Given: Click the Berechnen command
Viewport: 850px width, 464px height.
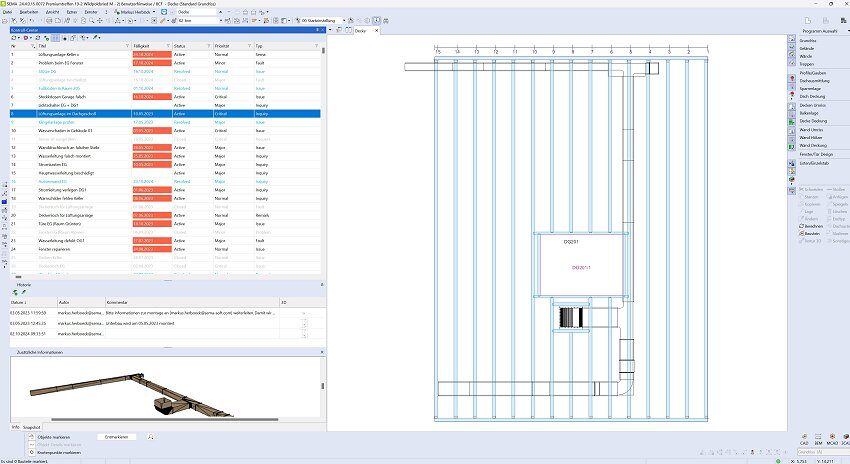Looking at the screenshot, I should pos(810,226).
